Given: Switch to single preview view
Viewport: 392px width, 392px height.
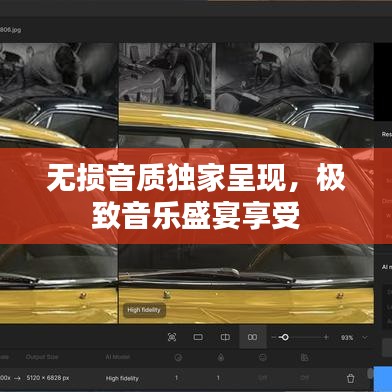Looking at the screenshot, I should [x=198, y=337].
